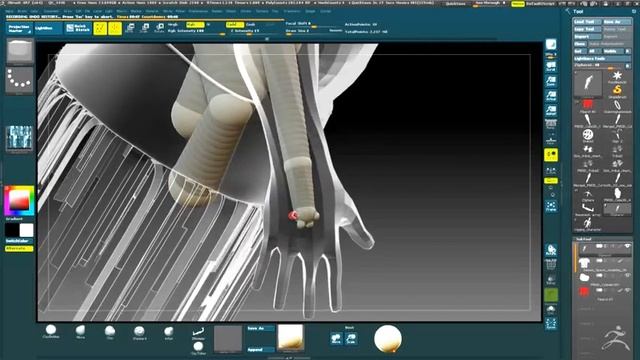Render with the BPR icon
This screenshot has height=360, width=640.
[x=551, y=45]
